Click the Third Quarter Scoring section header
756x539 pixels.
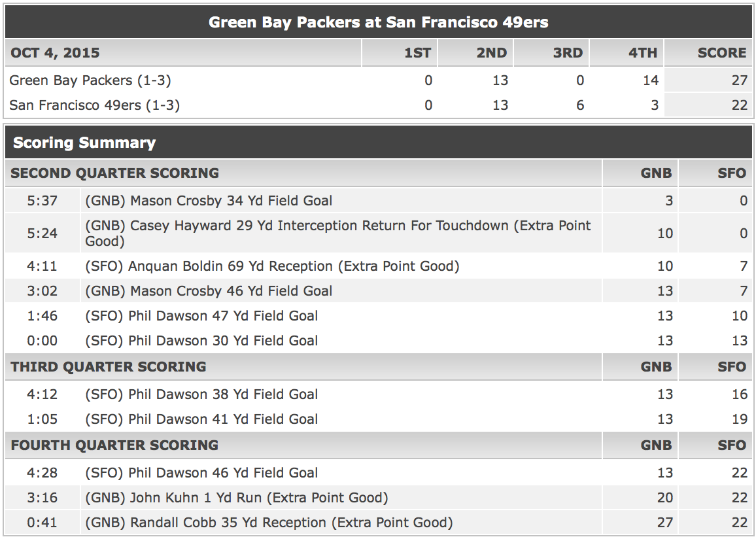(109, 366)
